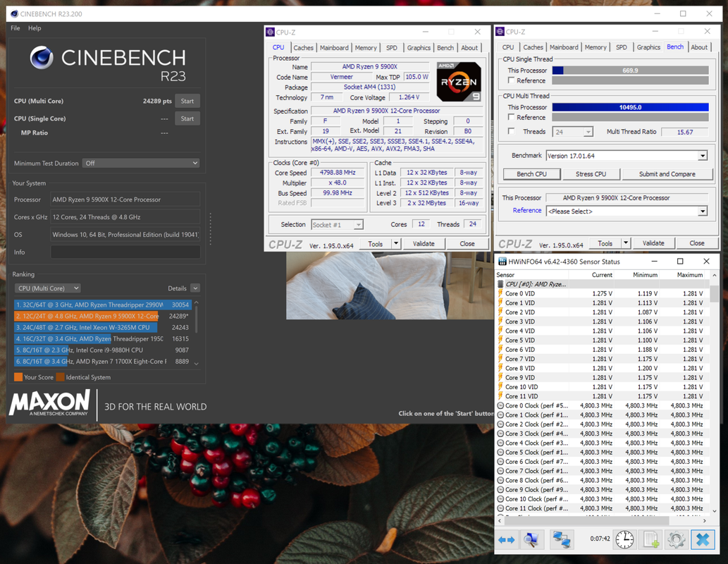This screenshot has height=564, width=728.
Task: Click CPU Single Thread score bar 669.9
Action: point(630,70)
